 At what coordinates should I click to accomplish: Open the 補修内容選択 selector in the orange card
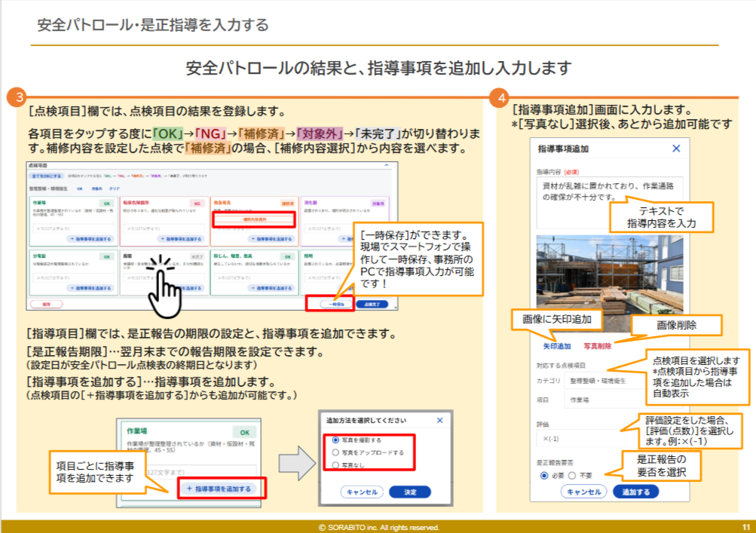tap(253, 219)
